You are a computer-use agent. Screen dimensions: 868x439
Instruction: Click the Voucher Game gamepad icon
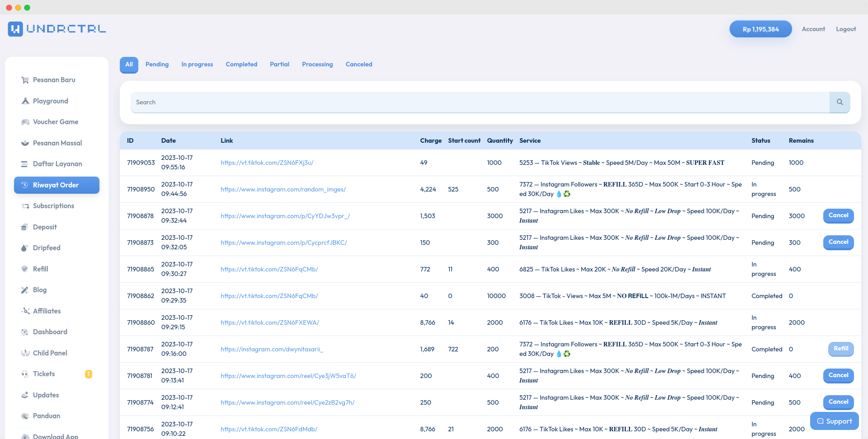[25, 122]
